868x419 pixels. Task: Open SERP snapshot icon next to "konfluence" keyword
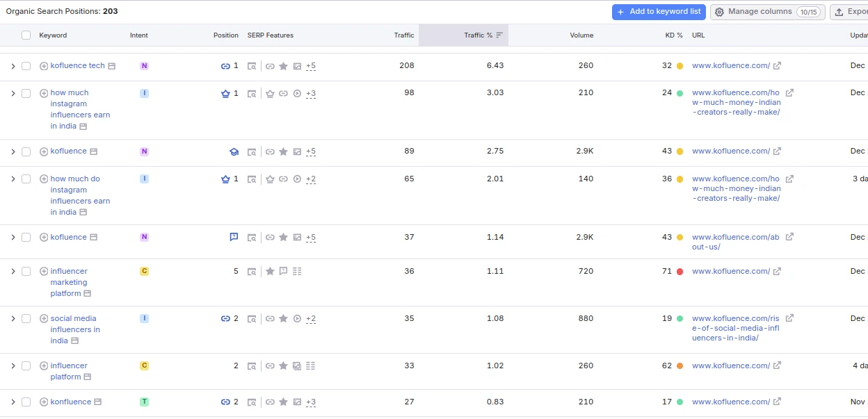pos(98,402)
